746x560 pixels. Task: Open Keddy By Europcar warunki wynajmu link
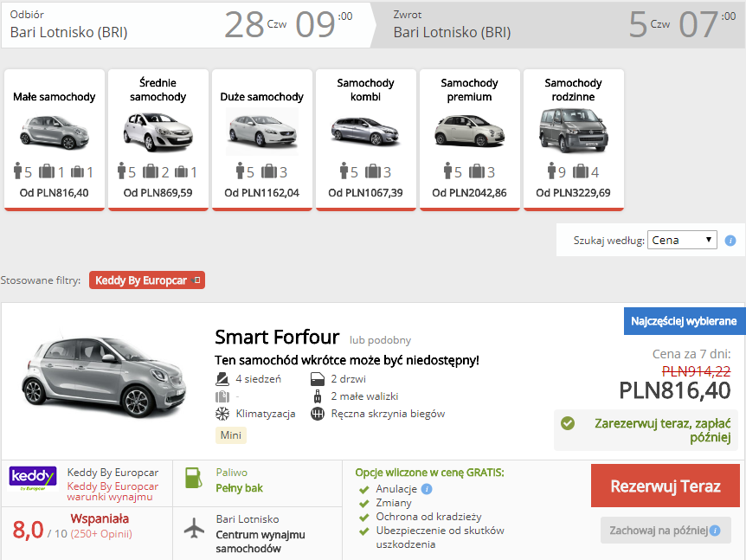pos(113,492)
